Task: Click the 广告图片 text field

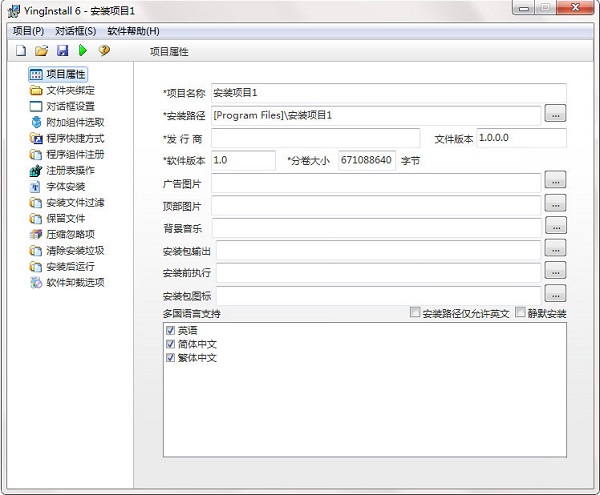Action: click(x=376, y=183)
